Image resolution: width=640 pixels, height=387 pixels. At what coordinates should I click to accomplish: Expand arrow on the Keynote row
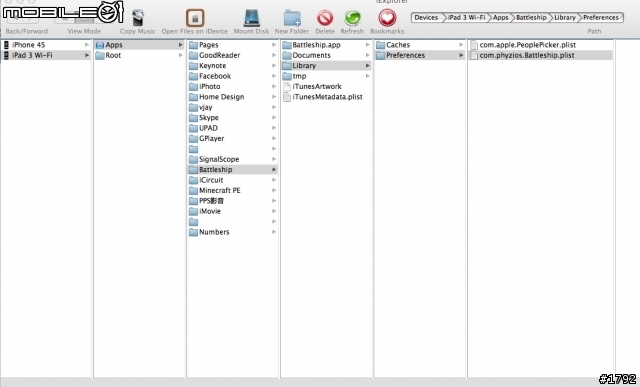[x=274, y=65]
